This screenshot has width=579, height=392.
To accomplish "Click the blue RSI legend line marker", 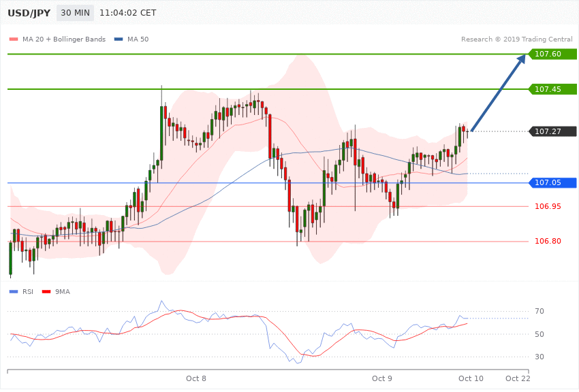I will pos(13,291).
